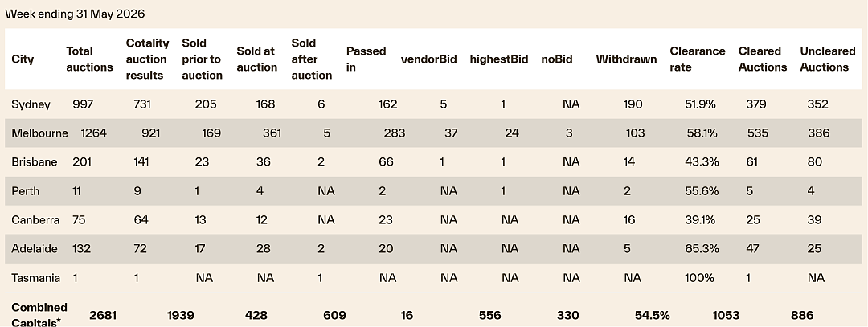The image size is (868, 327).
Task: Select the Uncleared Auctions column header
Action: (x=828, y=59)
